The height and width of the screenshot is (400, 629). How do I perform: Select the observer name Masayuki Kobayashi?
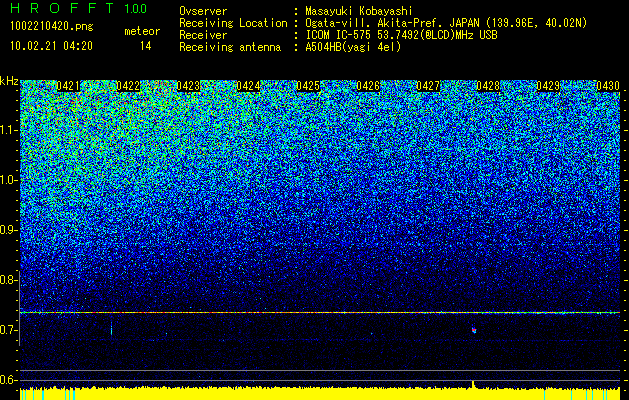pyautogui.click(x=359, y=11)
